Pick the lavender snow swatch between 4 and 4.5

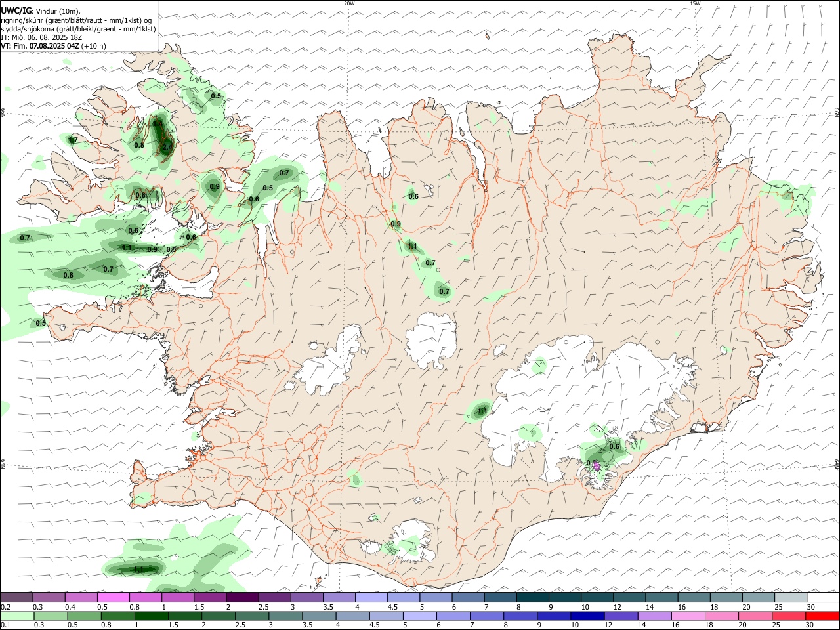point(371,597)
